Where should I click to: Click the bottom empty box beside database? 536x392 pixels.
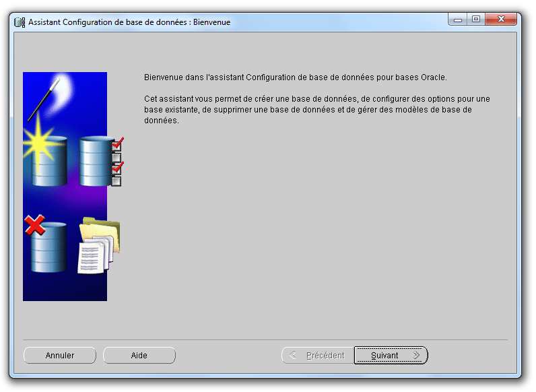click(x=116, y=181)
